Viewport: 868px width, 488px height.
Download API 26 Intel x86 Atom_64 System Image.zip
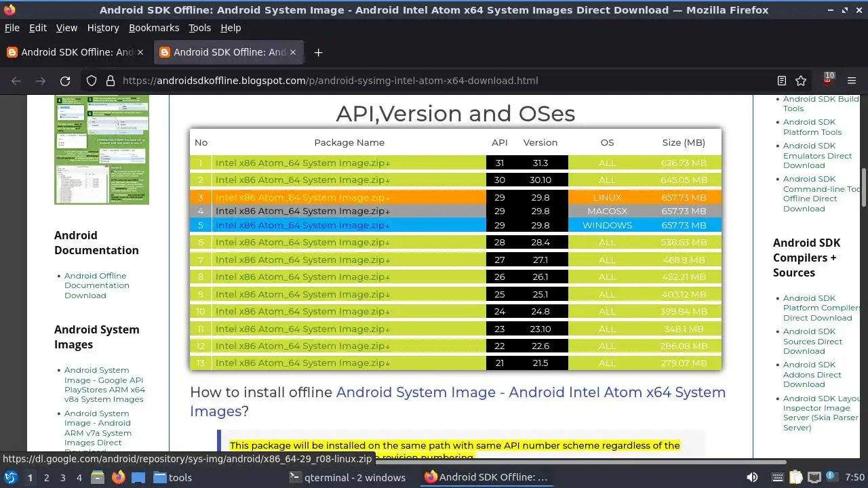coord(302,277)
